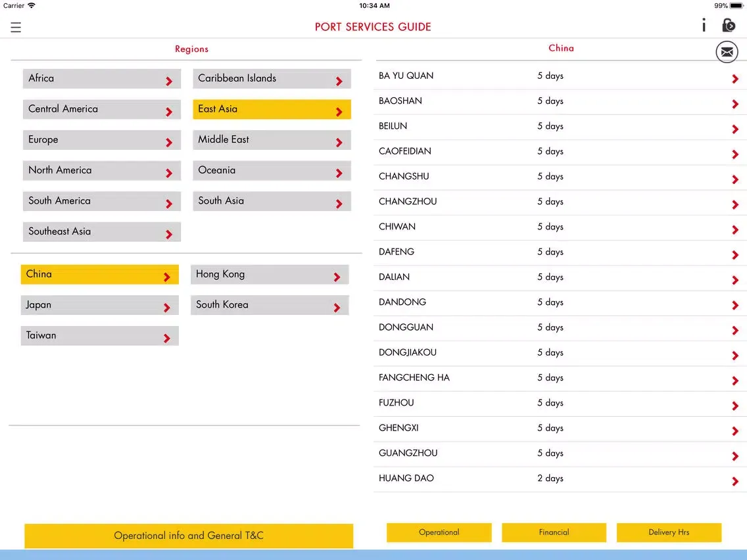Select Hong Kong
747x560 pixels.
pyautogui.click(x=270, y=274)
